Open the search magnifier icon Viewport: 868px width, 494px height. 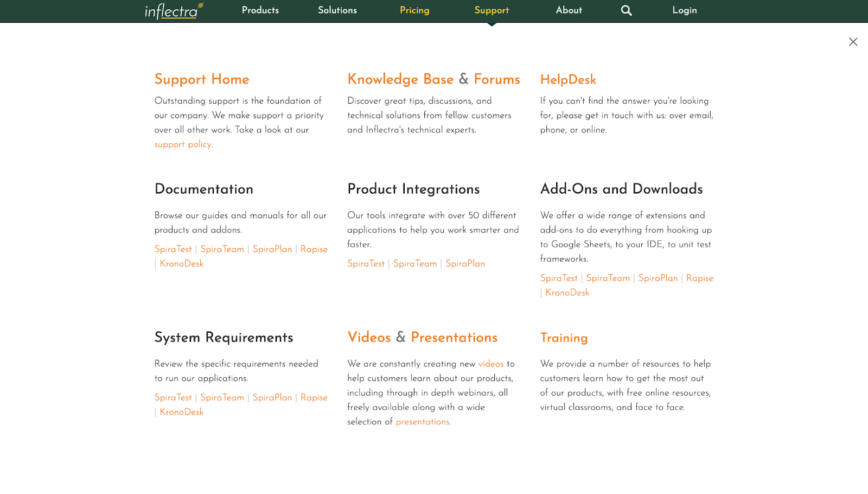(626, 10)
